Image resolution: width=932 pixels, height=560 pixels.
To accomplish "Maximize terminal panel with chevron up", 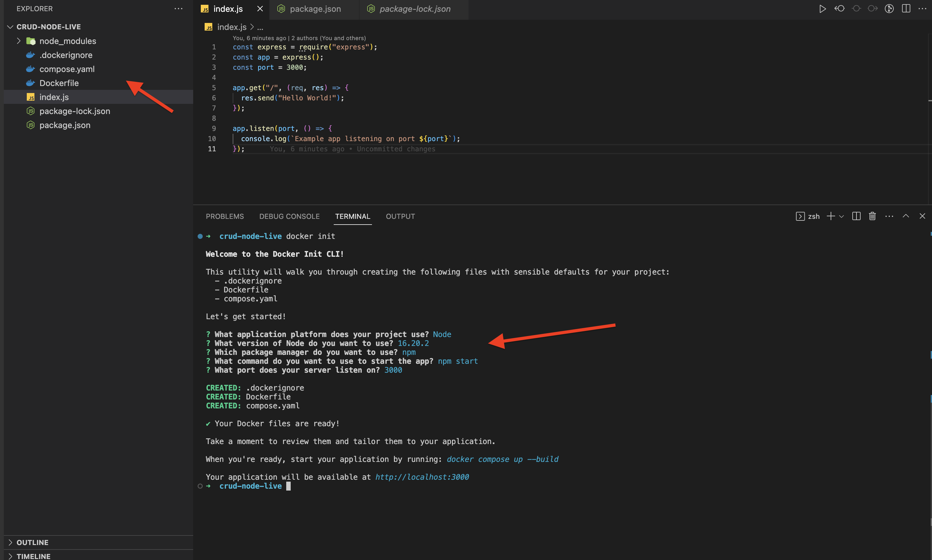I will click(906, 216).
